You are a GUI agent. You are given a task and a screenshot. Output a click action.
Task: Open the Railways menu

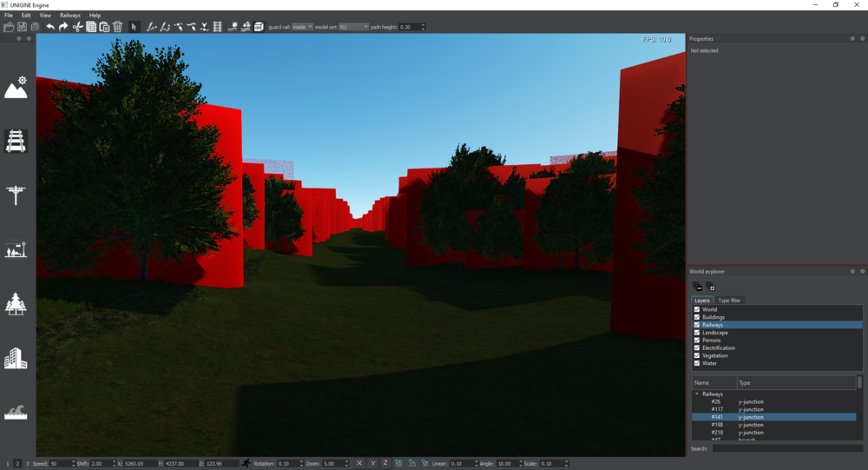point(70,16)
